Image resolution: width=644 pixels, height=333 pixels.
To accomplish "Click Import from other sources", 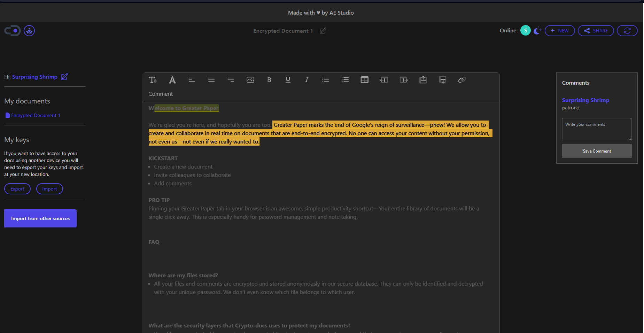I will [x=40, y=218].
